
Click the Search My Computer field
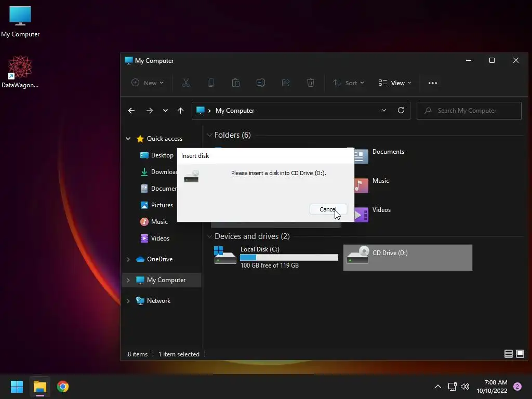(469, 111)
